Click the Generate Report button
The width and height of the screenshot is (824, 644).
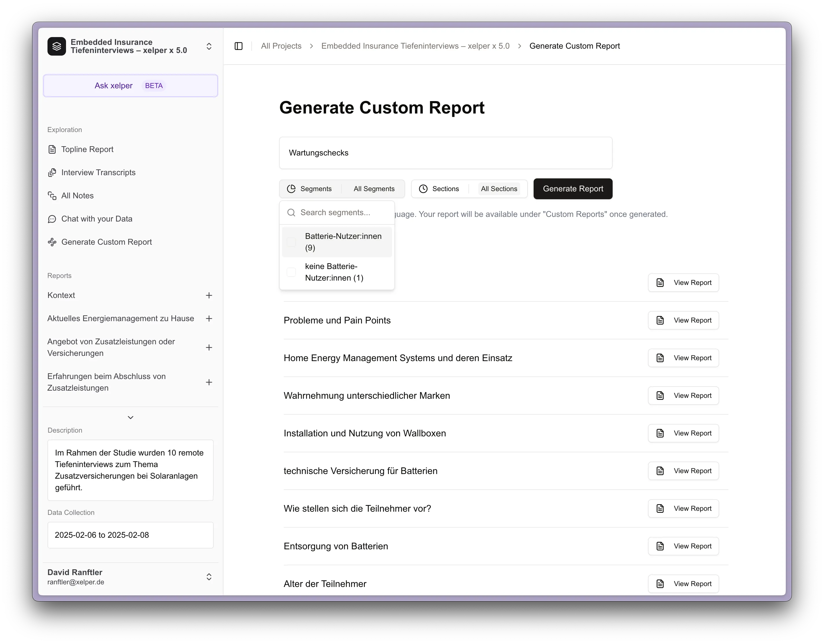tap(572, 189)
